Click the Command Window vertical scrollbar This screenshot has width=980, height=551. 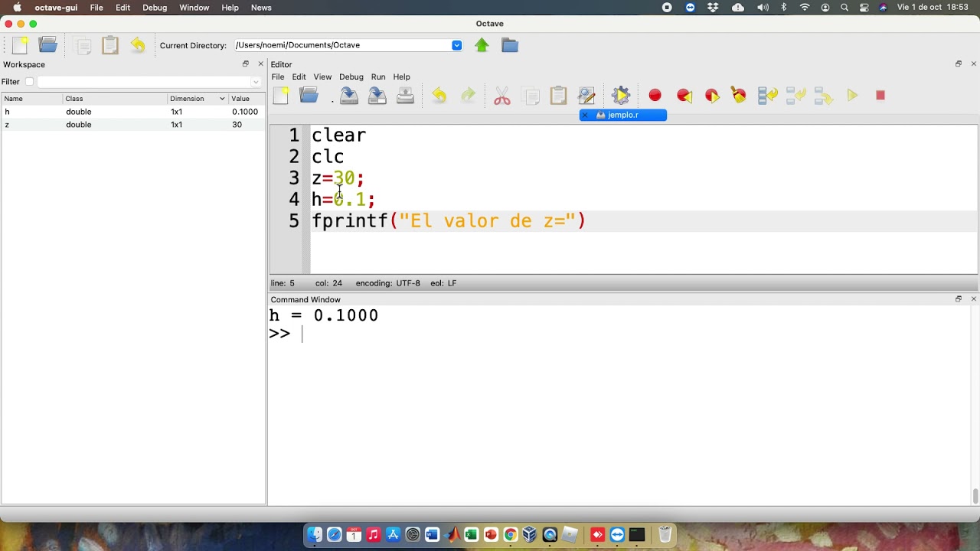click(x=975, y=496)
